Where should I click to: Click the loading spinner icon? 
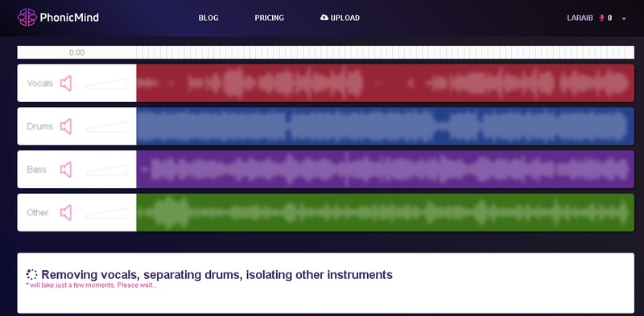pos(31,274)
